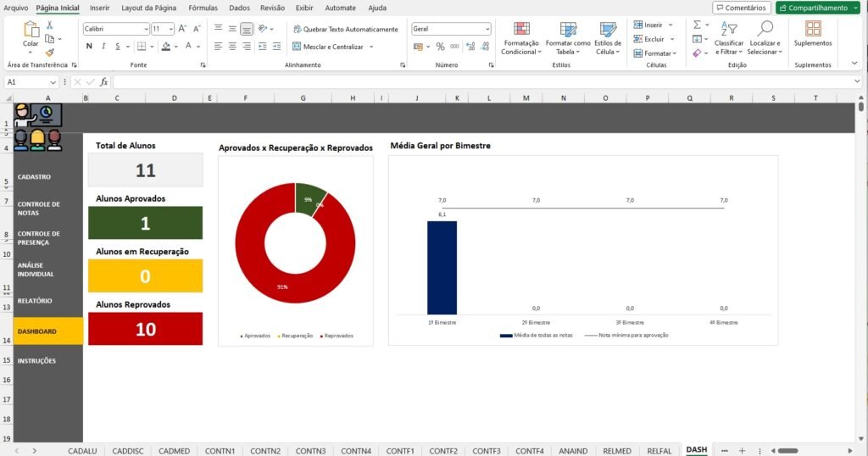Apply fill color with the paint bucket icon
The image size is (868, 456).
coord(165,47)
